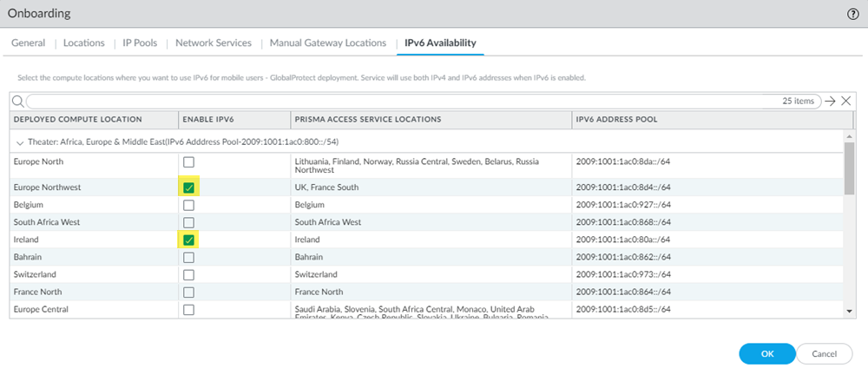The height and width of the screenshot is (375, 868).
Task: Click the search magnifier icon
Action: point(17,102)
